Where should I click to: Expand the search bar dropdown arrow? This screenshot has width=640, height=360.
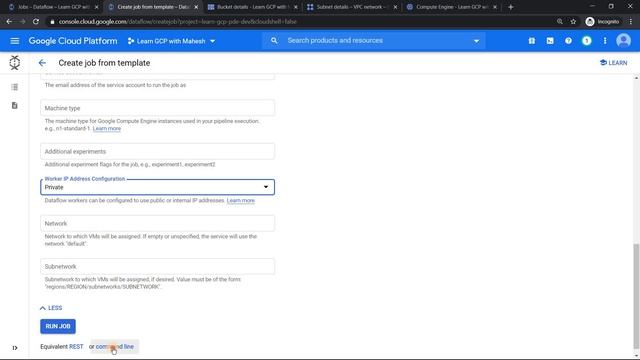(x=476, y=41)
